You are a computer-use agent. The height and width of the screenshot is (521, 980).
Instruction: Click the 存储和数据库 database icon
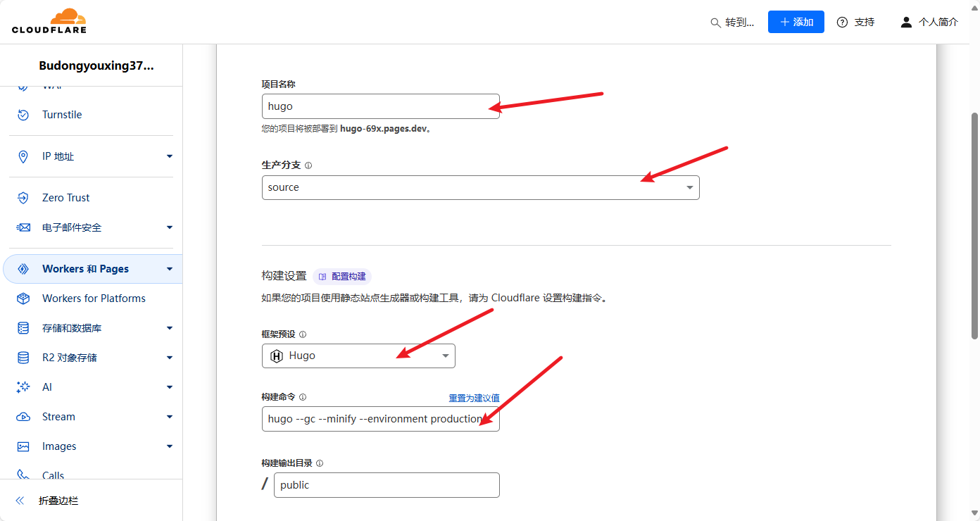coord(23,328)
